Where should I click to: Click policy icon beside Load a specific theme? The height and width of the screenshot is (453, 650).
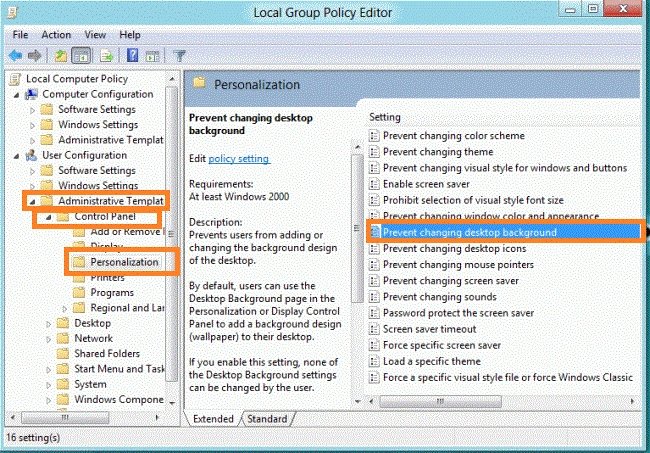374,361
